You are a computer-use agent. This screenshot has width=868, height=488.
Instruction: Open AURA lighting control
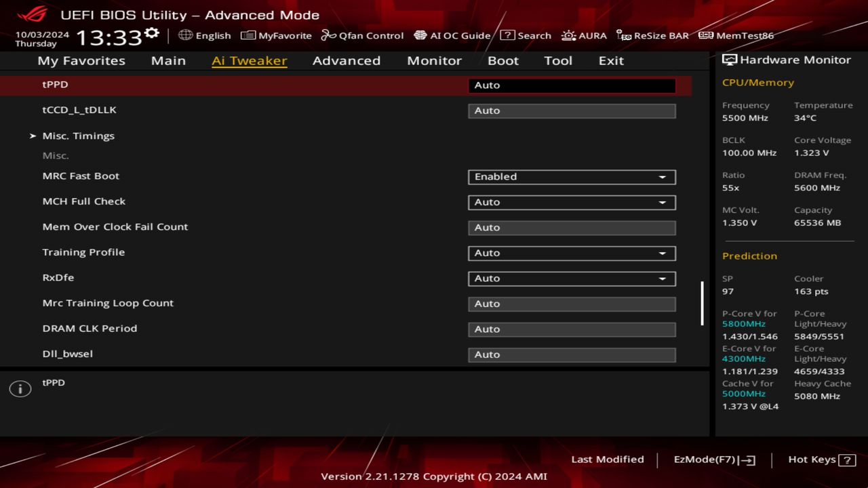584,35
